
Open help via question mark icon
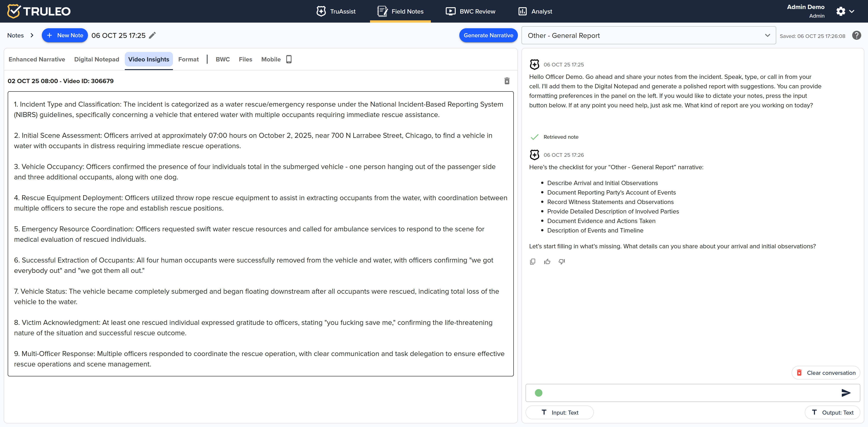point(856,35)
